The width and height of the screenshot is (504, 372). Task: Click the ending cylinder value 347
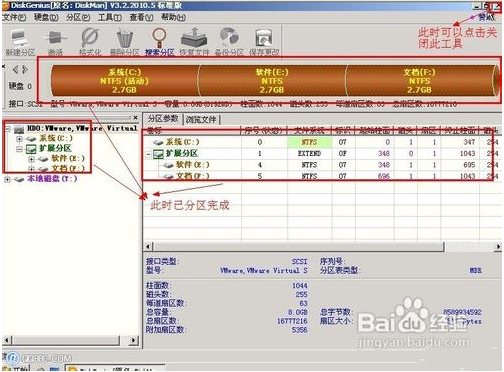(x=469, y=142)
